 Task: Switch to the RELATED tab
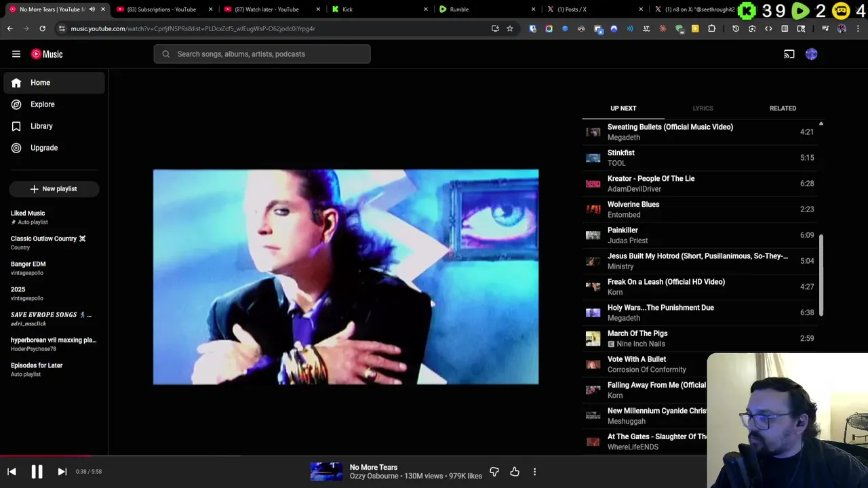point(783,108)
